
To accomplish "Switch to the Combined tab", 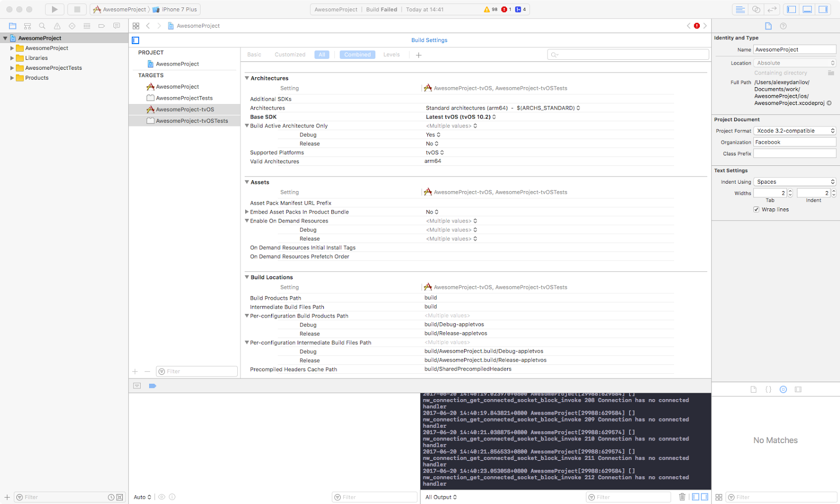I will [x=357, y=54].
